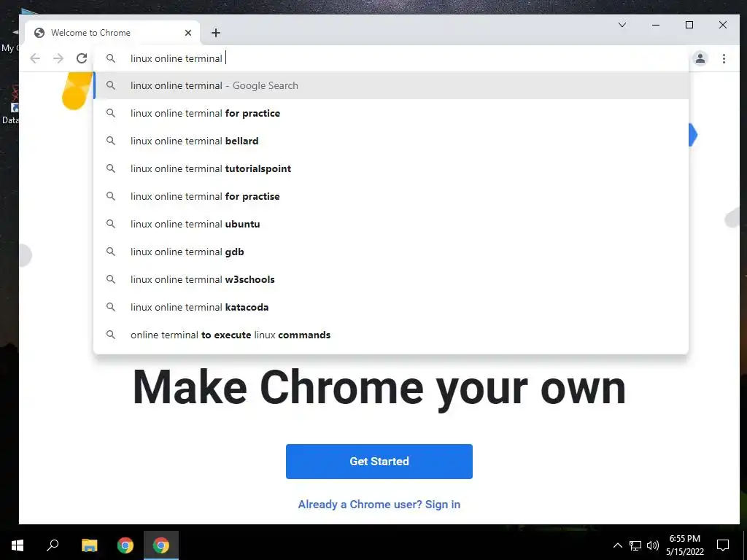The height and width of the screenshot is (560, 747).
Task: Click the first Chrome taskbar icon
Action: 125,545
